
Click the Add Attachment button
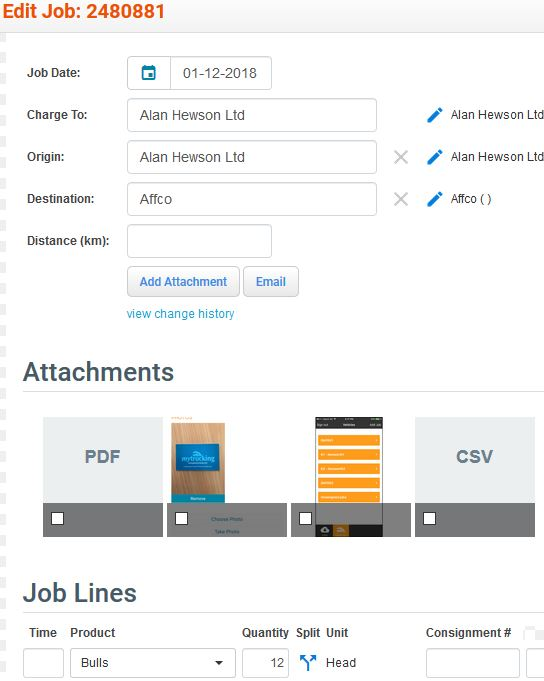pyautogui.click(x=183, y=281)
